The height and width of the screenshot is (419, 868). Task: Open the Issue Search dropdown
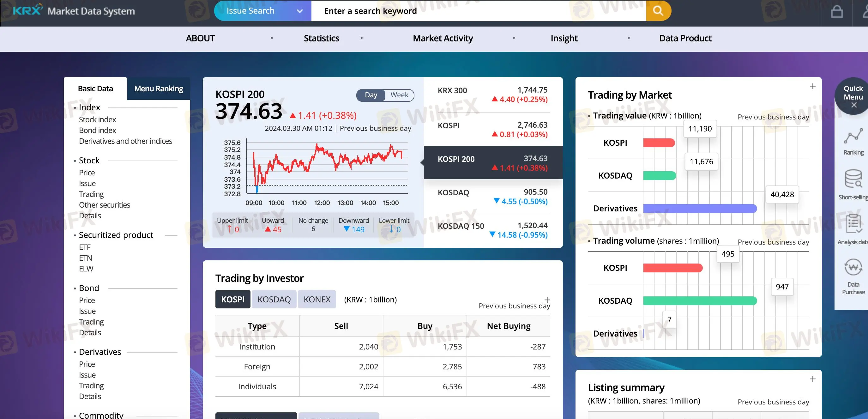coord(263,11)
